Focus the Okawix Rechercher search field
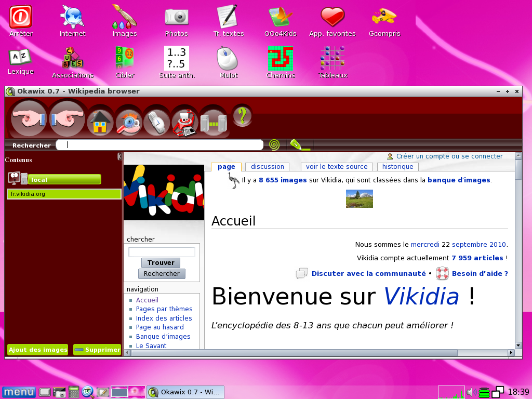This screenshot has height=399, width=532. pyautogui.click(x=159, y=145)
